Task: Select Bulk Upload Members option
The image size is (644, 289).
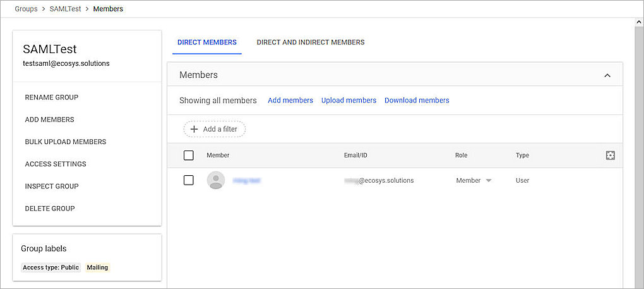Action: [66, 142]
